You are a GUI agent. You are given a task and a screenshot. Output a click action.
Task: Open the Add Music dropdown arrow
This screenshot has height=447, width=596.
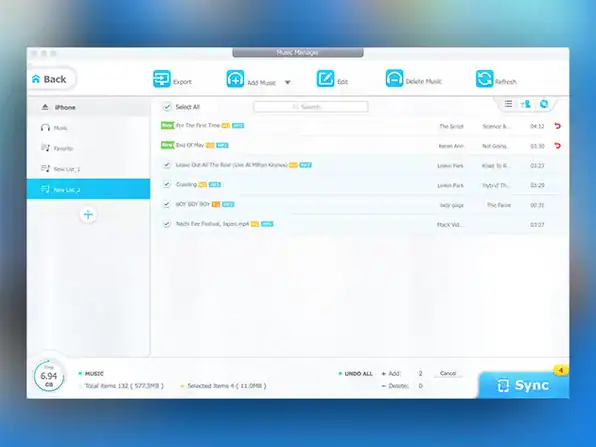pyautogui.click(x=288, y=82)
